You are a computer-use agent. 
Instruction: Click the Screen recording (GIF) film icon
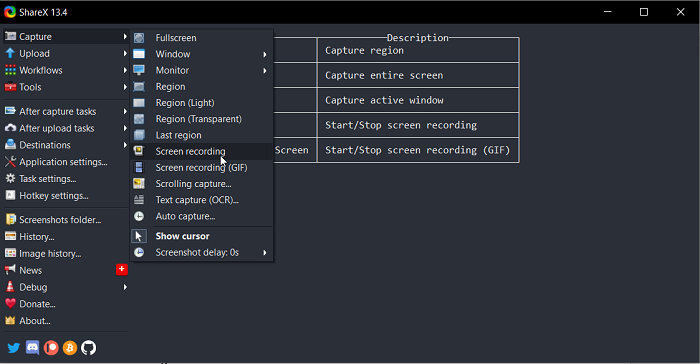click(x=139, y=167)
